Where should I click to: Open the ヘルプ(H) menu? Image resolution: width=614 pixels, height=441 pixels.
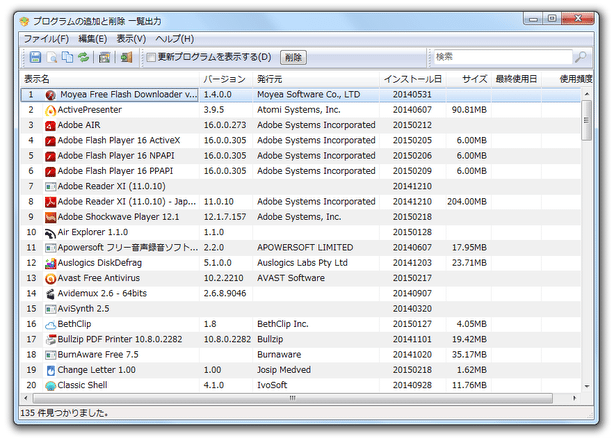tap(175, 39)
